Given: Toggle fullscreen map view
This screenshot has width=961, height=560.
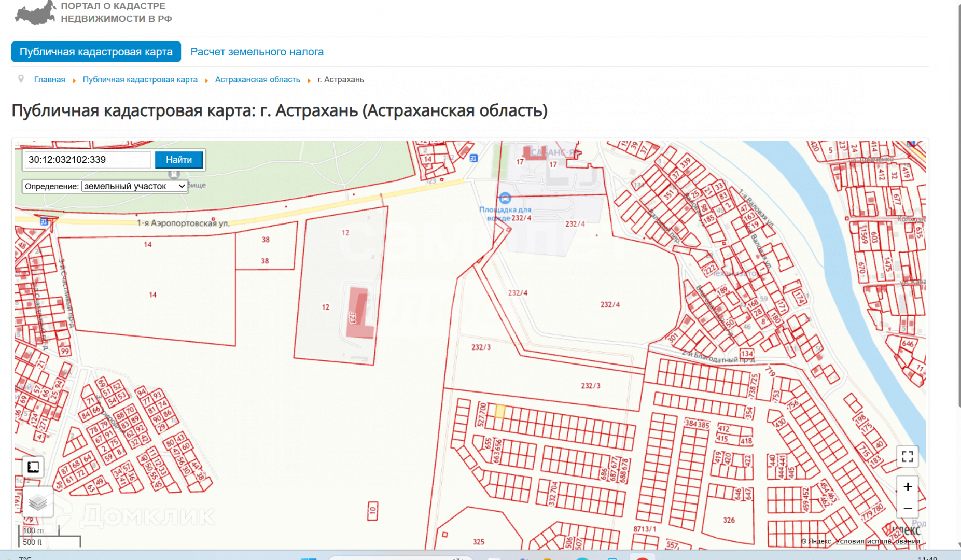Looking at the screenshot, I should [907, 456].
